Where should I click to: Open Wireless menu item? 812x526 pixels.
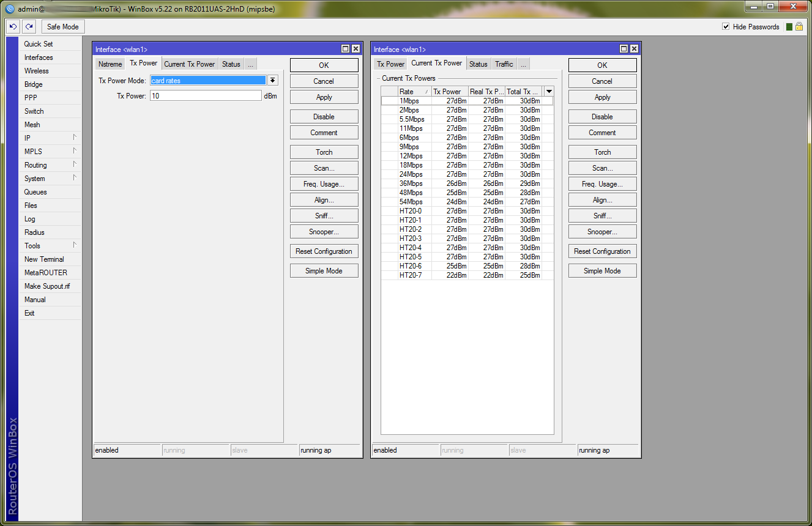coord(50,71)
